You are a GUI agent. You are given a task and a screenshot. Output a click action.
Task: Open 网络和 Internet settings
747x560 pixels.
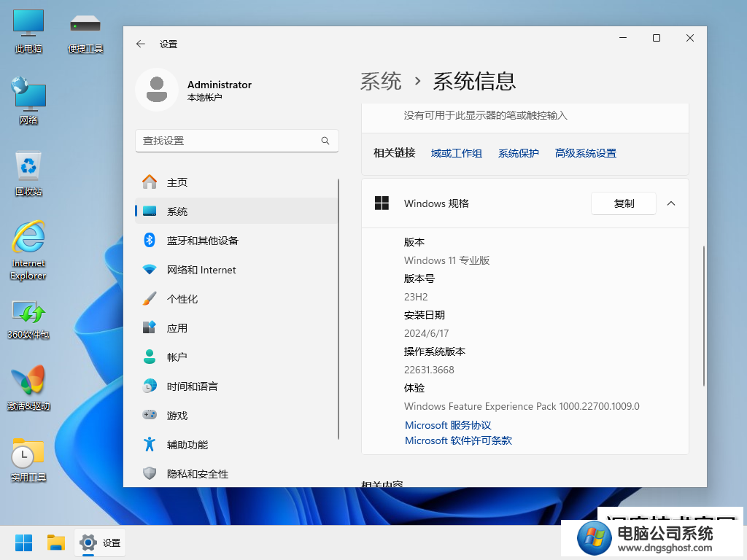[237, 270]
